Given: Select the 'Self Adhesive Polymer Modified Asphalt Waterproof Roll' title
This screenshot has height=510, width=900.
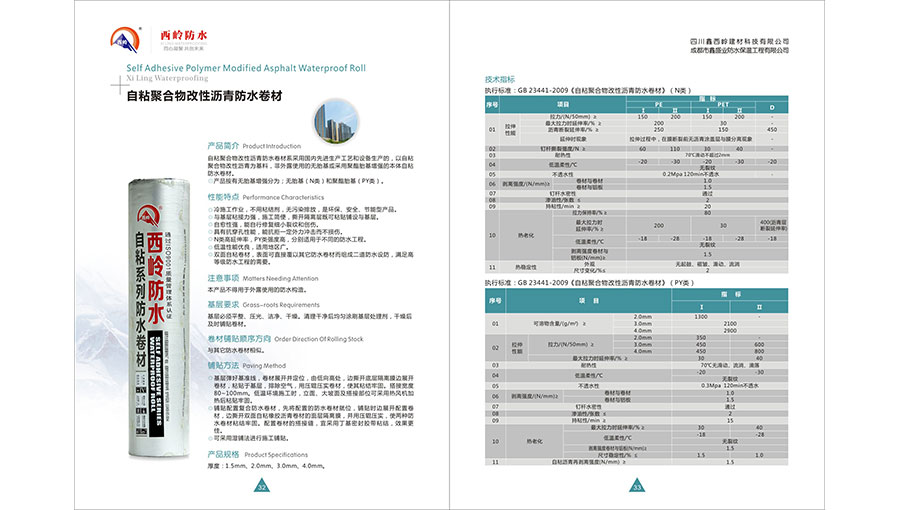Looking at the screenshot, I should coord(246,68).
